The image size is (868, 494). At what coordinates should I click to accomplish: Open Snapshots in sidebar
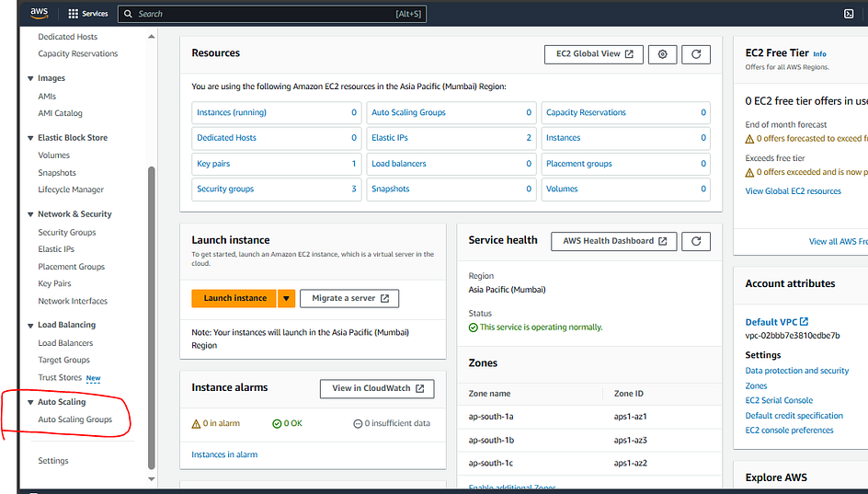click(57, 173)
